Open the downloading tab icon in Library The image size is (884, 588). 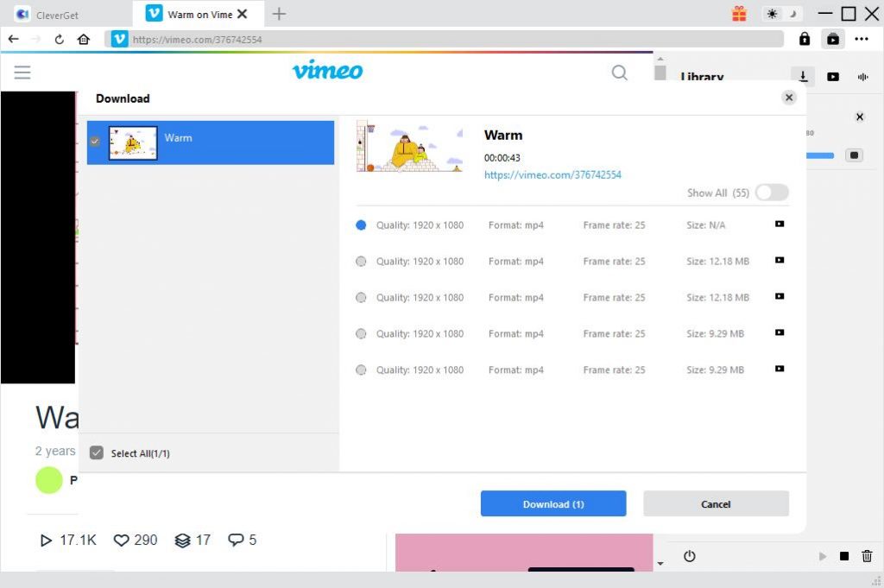pyautogui.click(x=803, y=76)
